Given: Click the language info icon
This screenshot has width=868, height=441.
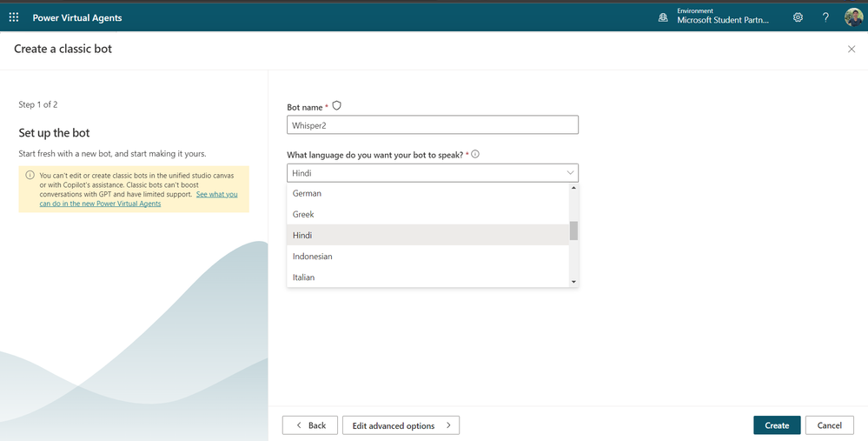Looking at the screenshot, I should click(475, 154).
